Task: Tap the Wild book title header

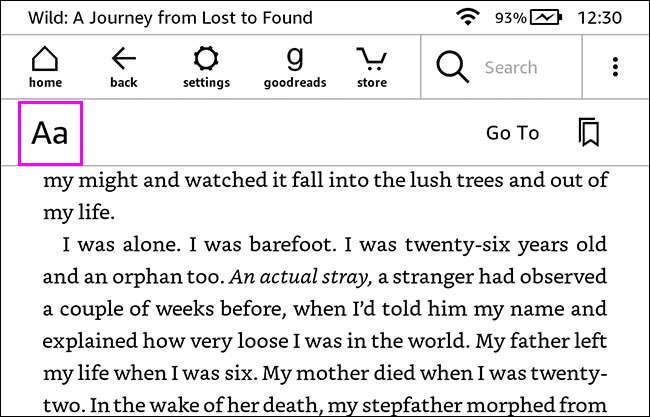Action: tap(170, 17)
